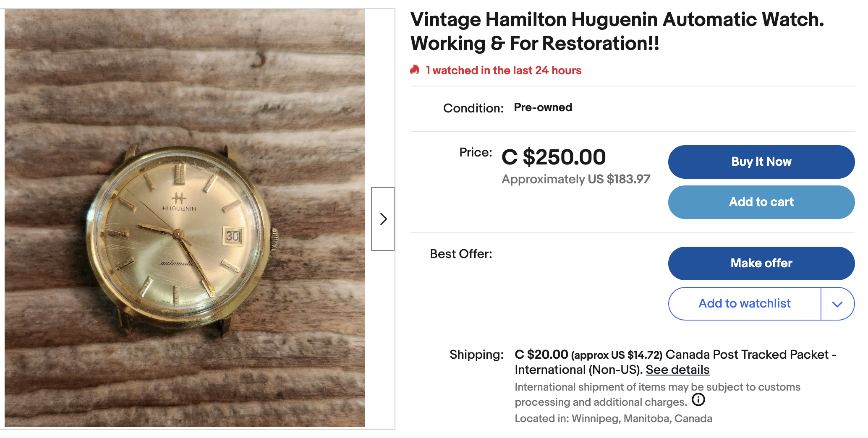Click the red flame icon
Viewport: 868px width, 438px height.
pos(415,70)
